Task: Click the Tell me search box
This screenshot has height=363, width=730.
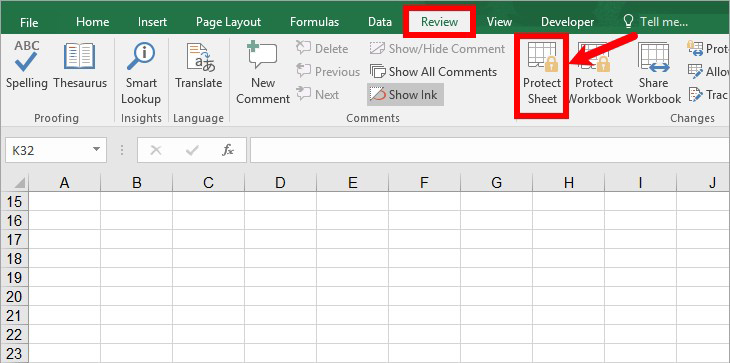Action: pos(657,21)
